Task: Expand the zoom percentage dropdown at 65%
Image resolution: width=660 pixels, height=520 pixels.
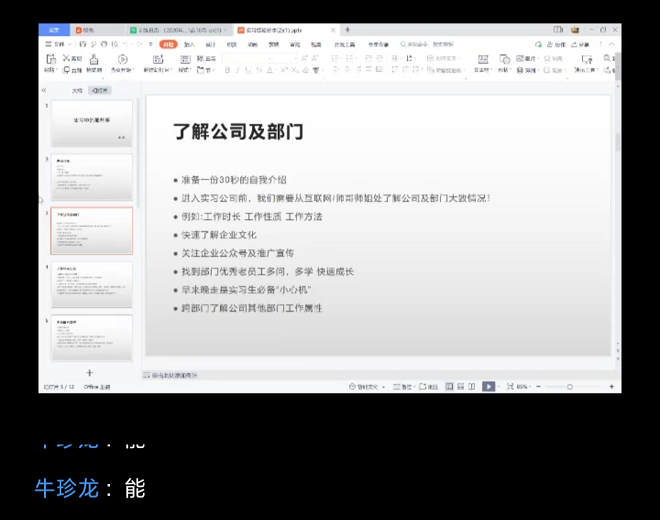Action: [x=523, y=386]
